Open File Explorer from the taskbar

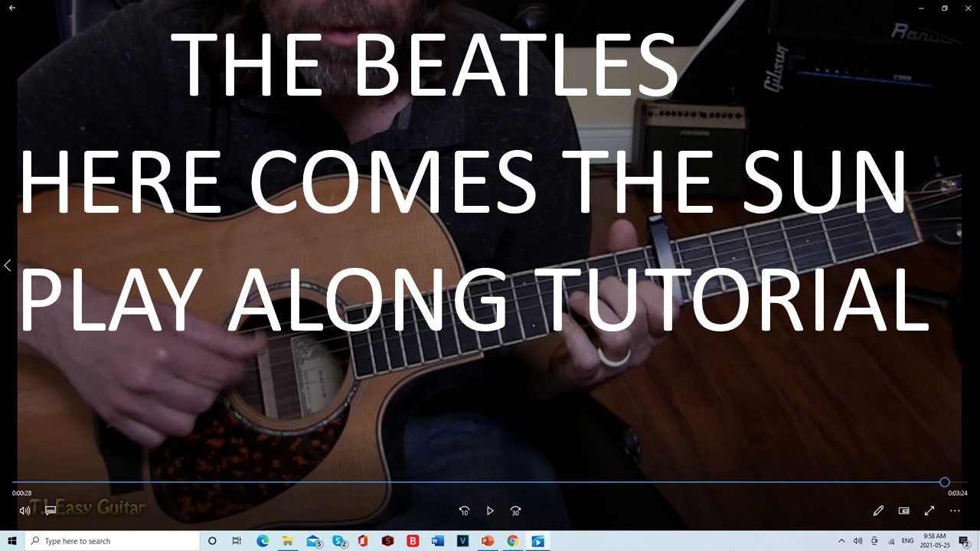pyautogui.click(x=287, y=541)
